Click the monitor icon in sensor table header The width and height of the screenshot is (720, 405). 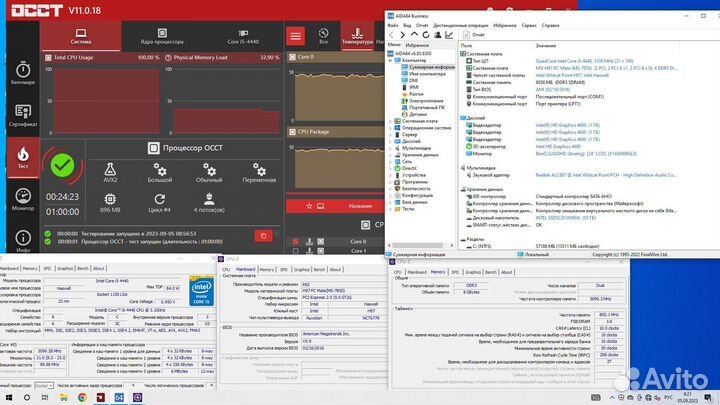(x=321, y=206)
